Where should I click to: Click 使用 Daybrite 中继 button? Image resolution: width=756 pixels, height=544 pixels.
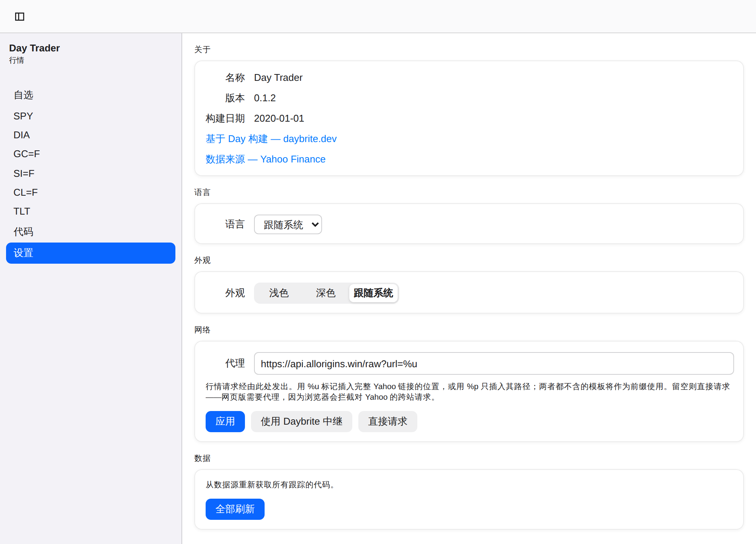302,421
